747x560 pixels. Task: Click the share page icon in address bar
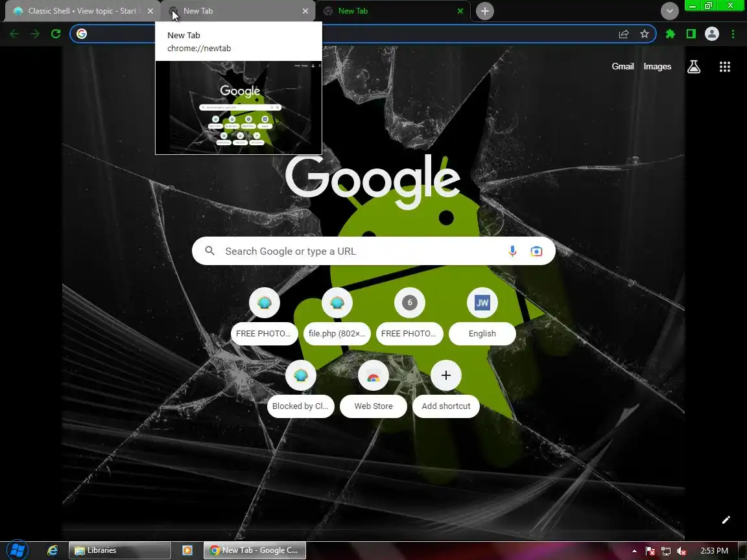pyautogui.click(x=624, y=34)
